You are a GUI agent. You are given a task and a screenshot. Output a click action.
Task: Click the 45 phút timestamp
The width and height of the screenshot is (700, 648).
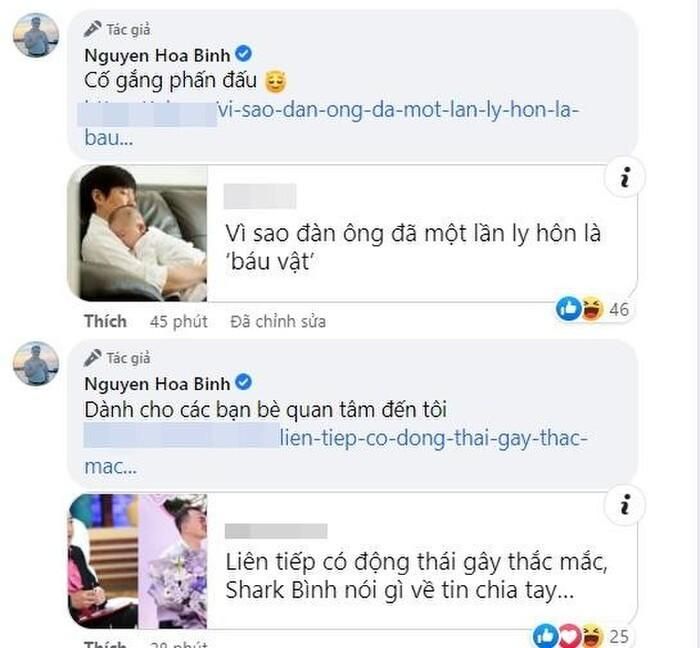point(179,321)
